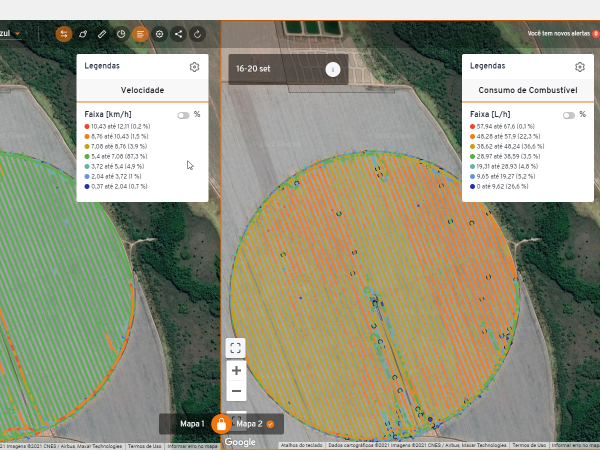Screen dimensions: 600x450
Task: Click orange swatch 8,76 até 10,43
Action: [87, 136]
